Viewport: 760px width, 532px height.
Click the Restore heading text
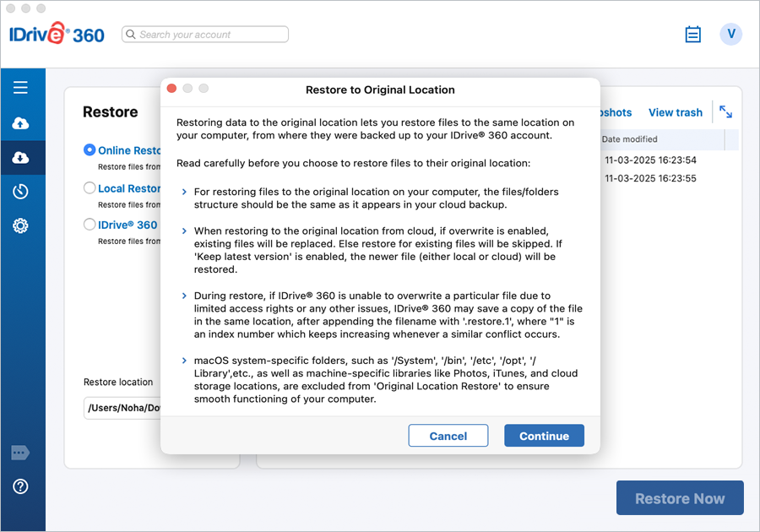110,112
